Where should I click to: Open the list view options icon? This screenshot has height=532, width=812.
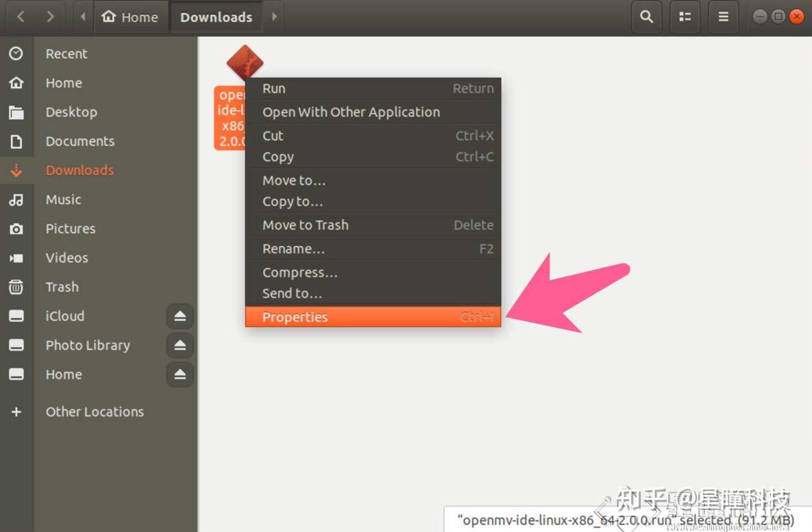point(685,16)
